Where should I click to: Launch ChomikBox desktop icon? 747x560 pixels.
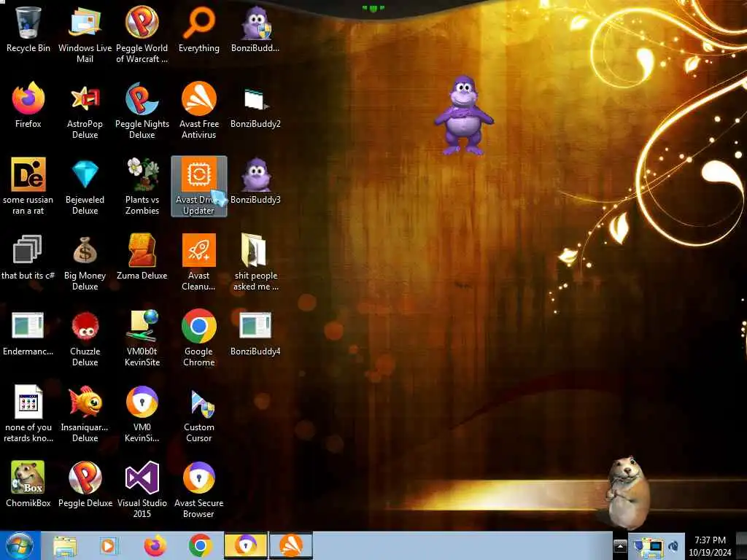[28, 485]
